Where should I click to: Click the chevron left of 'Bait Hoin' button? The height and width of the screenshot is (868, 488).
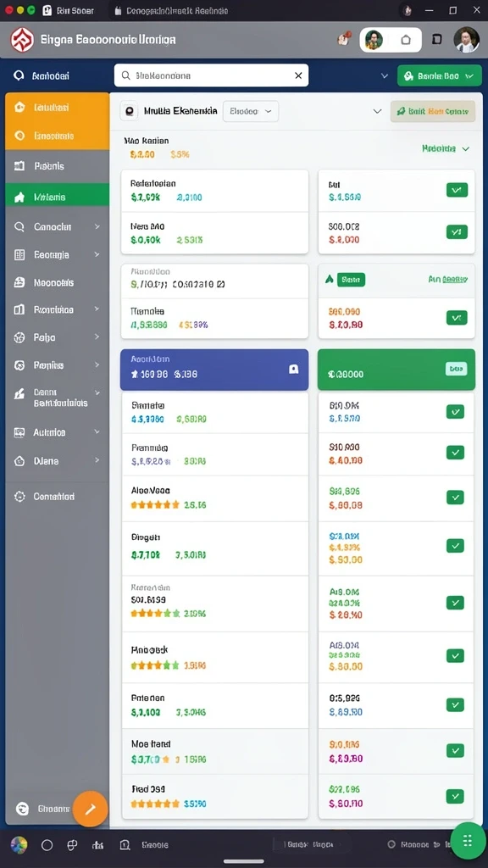[x=377, y=111]
